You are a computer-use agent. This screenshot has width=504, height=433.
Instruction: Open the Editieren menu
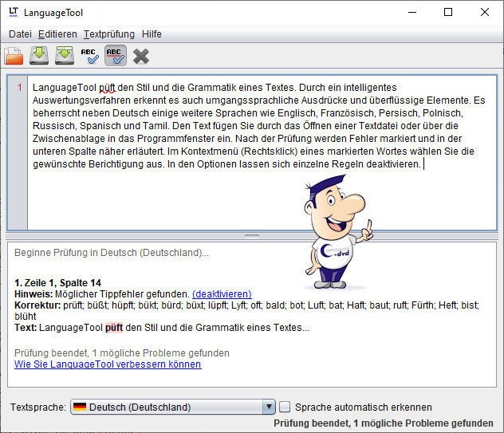click(57, 34)
